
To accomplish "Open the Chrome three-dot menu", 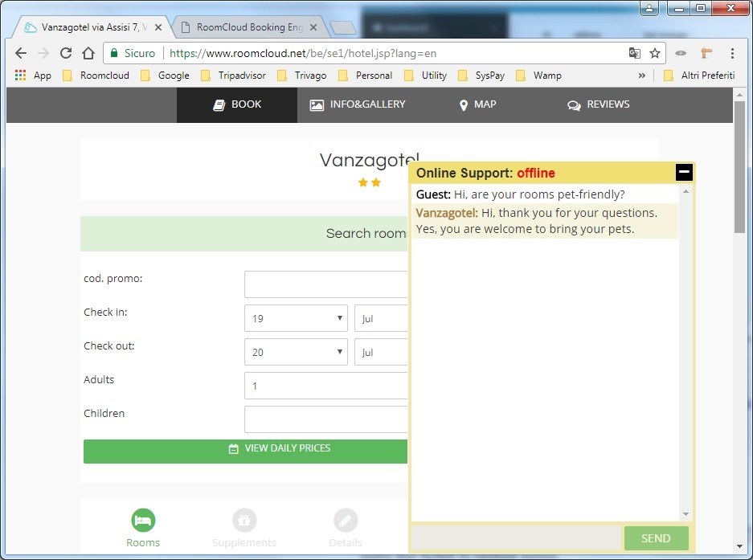I will tap(732, 53).
